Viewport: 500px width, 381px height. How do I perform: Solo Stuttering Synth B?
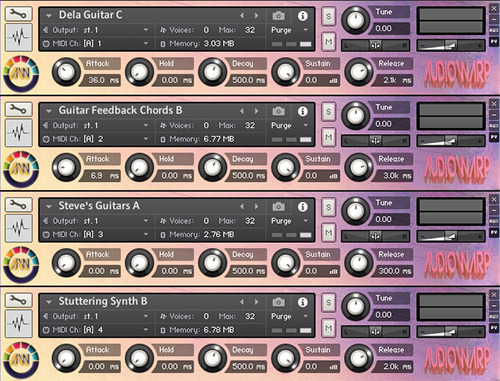click(x=329, y=302)
